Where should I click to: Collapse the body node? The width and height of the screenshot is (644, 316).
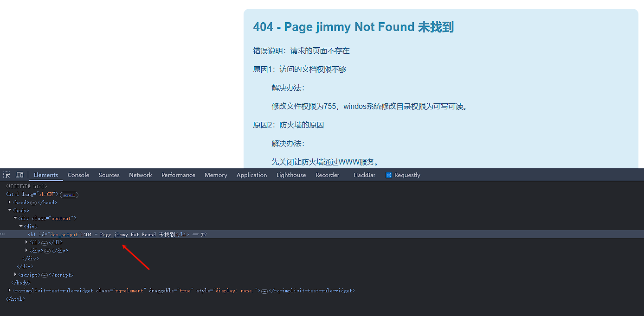(10, 210)
